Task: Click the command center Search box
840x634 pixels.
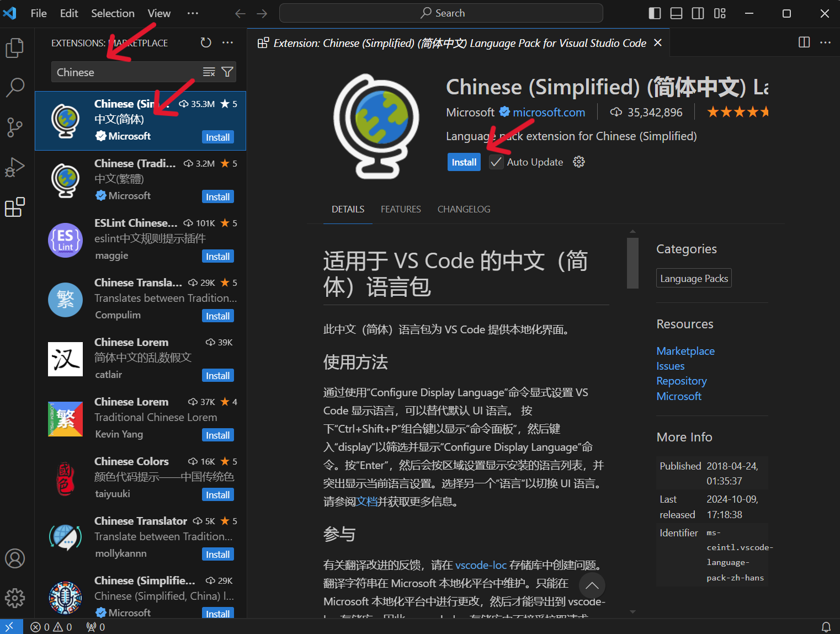Action: [x=441, y=13]
